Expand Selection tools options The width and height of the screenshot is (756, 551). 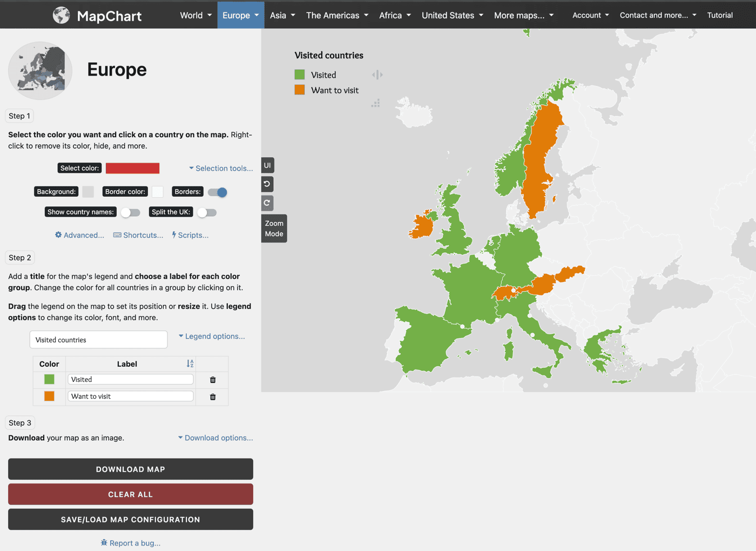[221, 169]
